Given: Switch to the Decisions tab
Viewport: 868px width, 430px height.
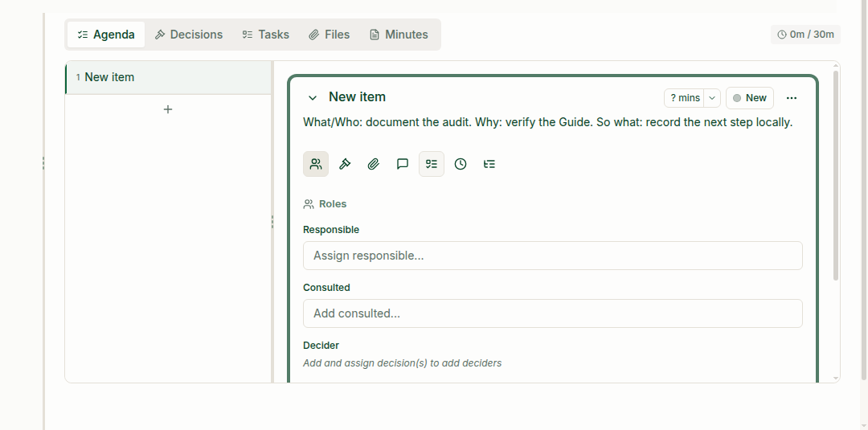Looking at the screenshot, I should point(189,35).
